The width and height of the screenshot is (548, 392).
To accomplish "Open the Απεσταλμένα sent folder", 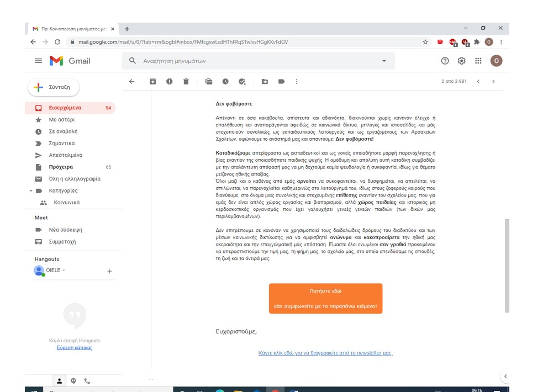I will [x=66, y=155].
